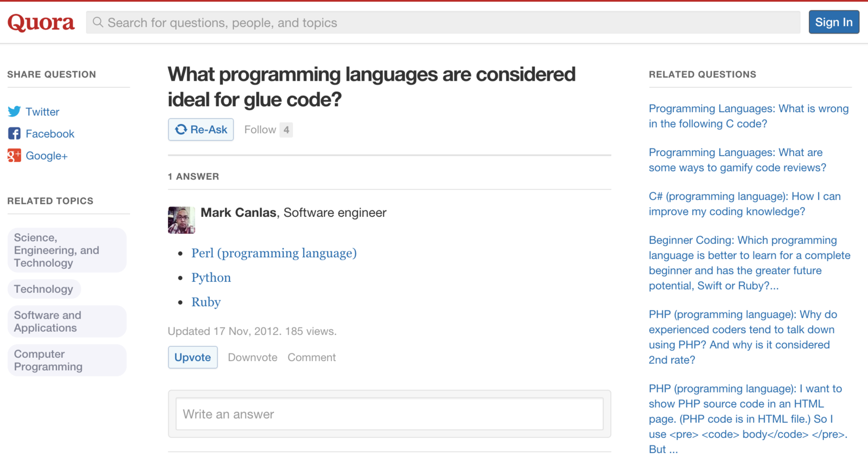868x464 pixels.
Task: Open the Technology related topic
Action: (x=44, y=289)
